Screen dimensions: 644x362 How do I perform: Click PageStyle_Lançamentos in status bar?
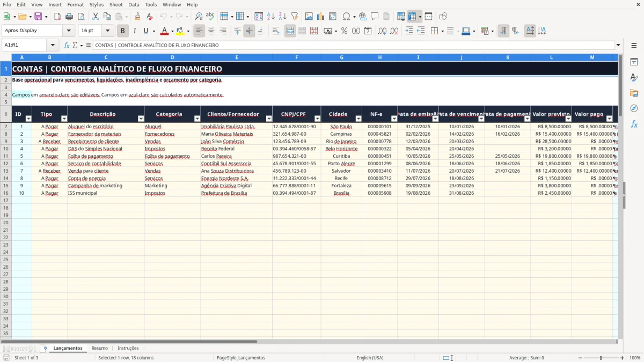[x=241, y=358]
